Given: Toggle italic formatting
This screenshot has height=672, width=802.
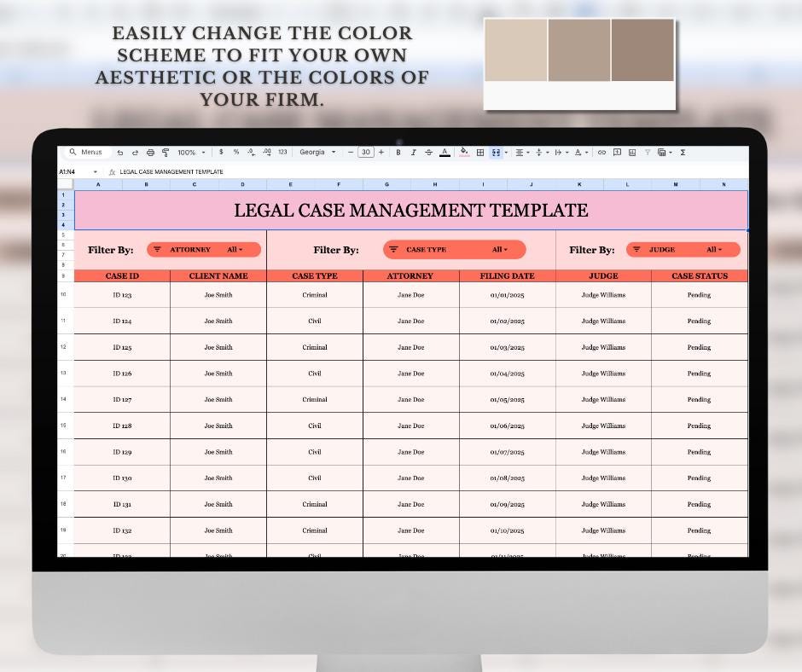Looking at the screenshot, I should click(x=413, y=152).
